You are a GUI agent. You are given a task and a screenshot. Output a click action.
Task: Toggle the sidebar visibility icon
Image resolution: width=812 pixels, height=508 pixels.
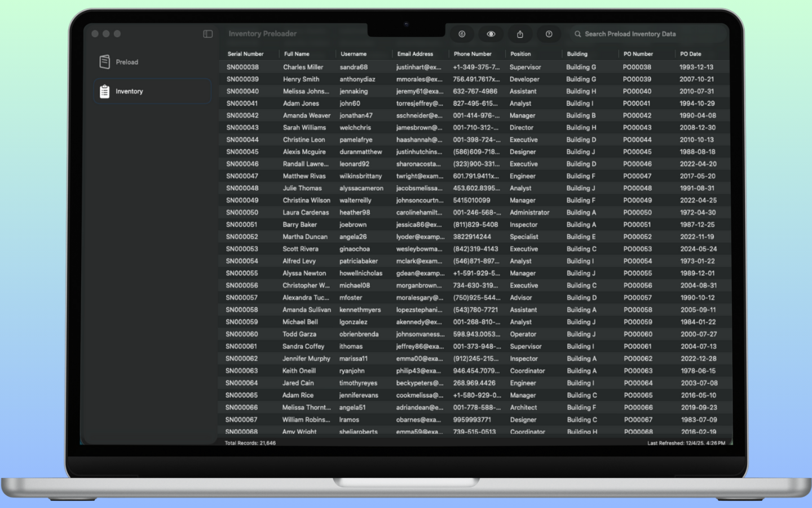(x=208, y=34)
